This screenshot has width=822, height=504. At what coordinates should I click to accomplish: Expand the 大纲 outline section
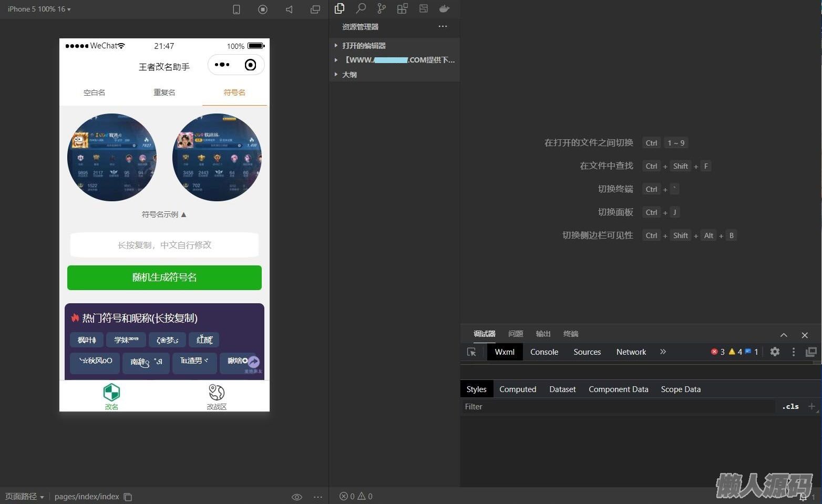coord(394,75)
